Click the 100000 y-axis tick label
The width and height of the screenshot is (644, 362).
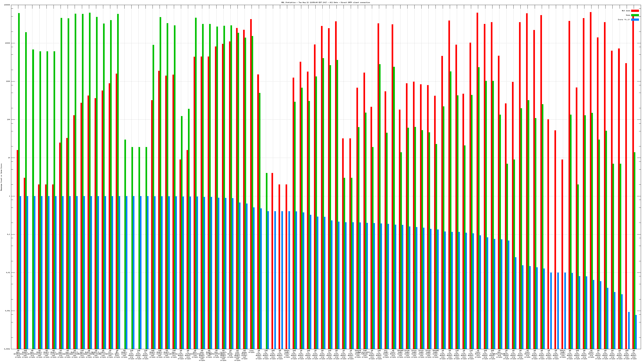coord(7,5)
